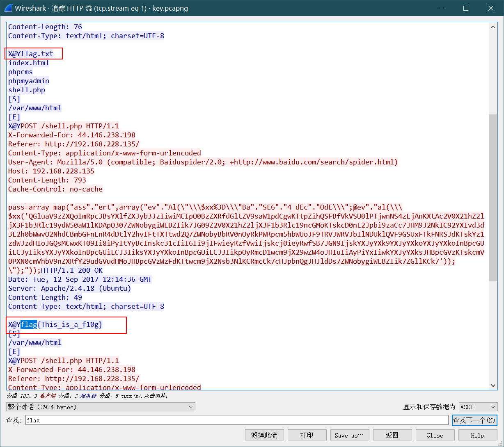The height and width of the screenshot is (447, 504).
Task: Click the shell.php file listing line
Action: click(x=27, y=90)
